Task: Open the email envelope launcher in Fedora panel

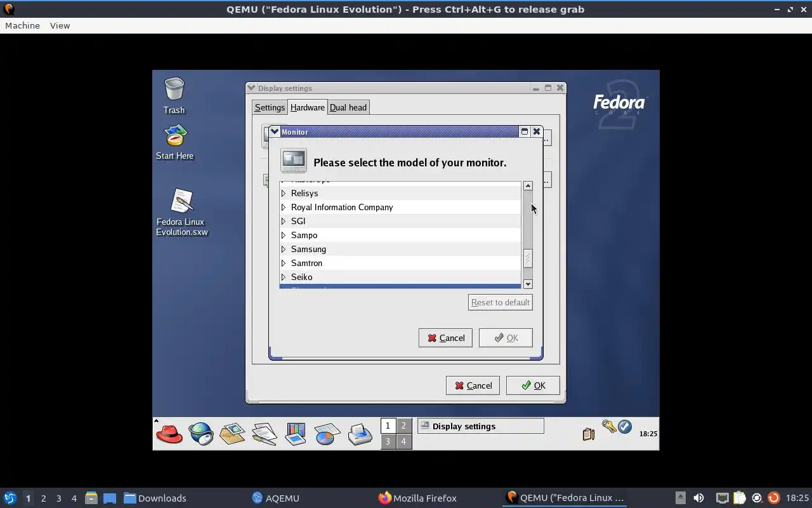Action: (232, 434)
